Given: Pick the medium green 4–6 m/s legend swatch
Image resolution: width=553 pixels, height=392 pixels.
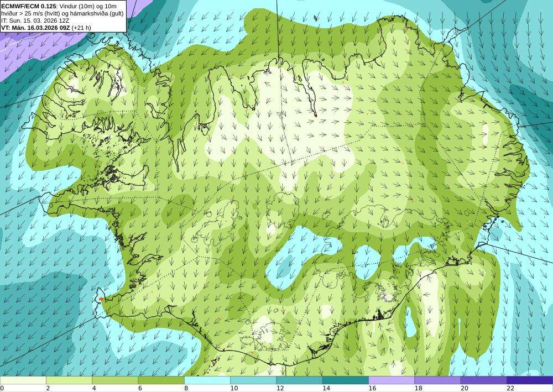Looking at the screenshot, I should pyautogui.click(x=115, y=380).
